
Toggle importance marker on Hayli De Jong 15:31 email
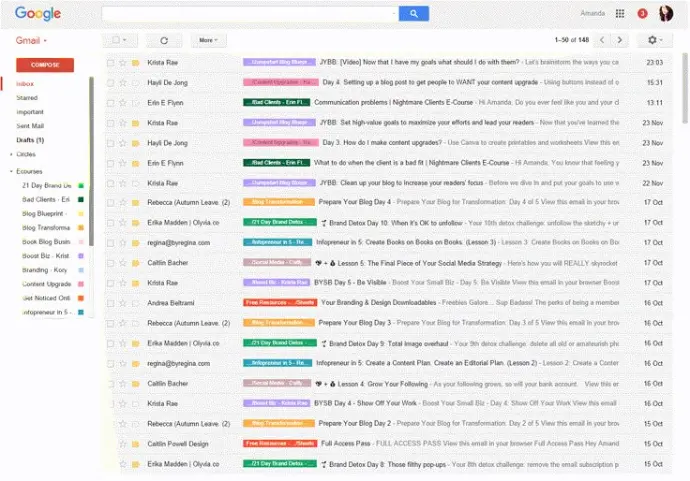point(136,83)
